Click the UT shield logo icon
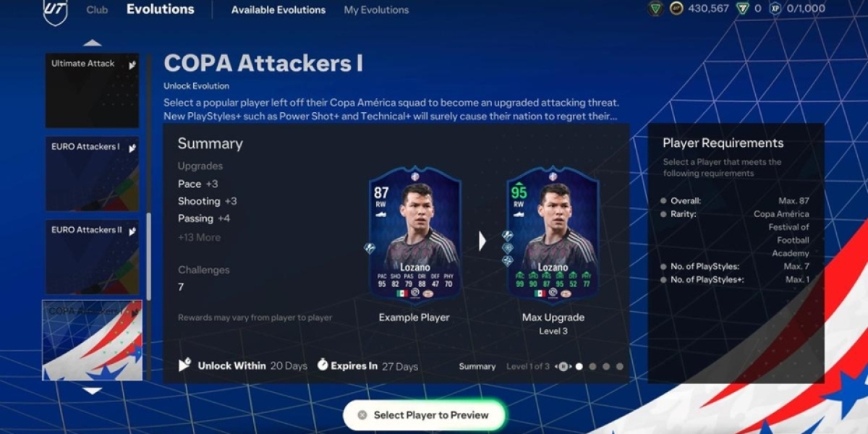This screenshot has height=434, width=868. click(55, 12)
